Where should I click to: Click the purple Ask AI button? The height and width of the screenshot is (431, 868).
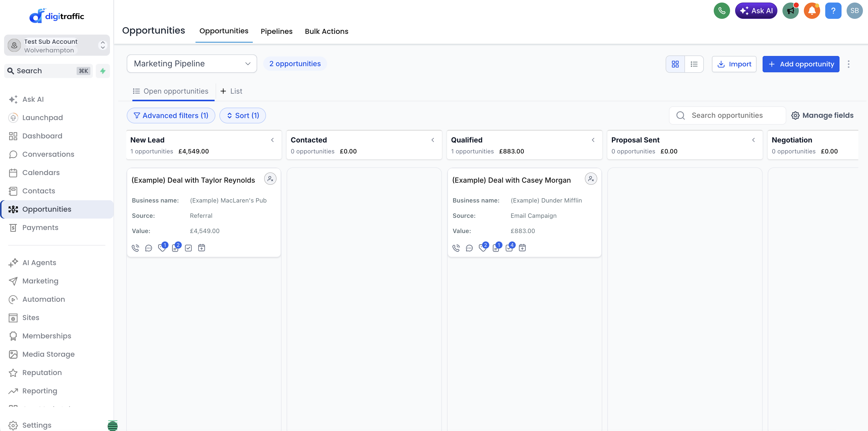756,11
